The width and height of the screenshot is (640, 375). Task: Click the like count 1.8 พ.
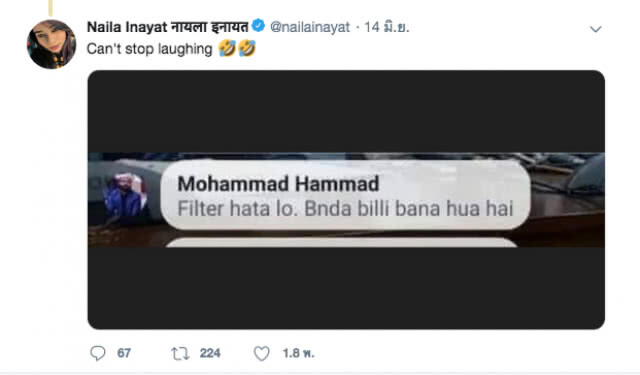click(x=298, y=353)
